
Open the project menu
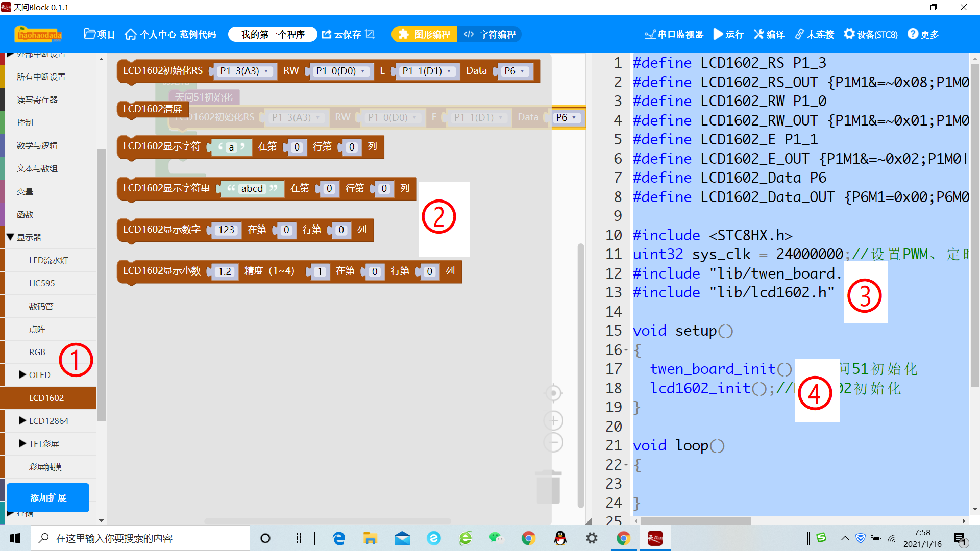(x=100, y=34)
